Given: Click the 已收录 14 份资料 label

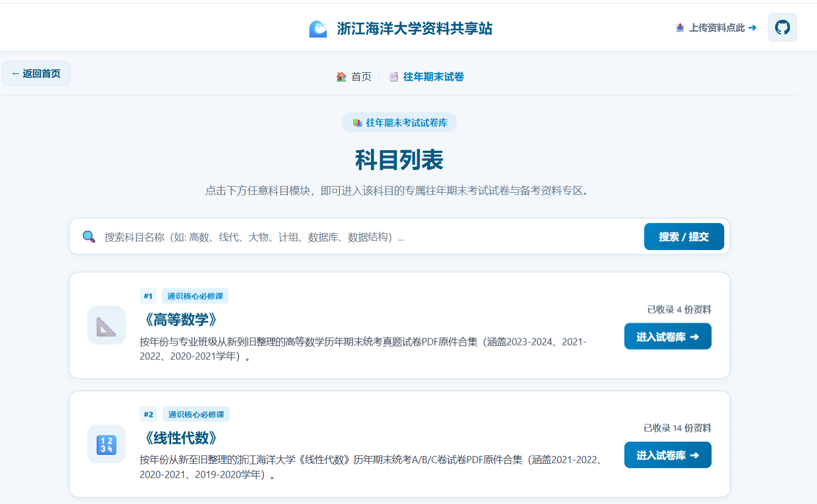Looking at the screenshot, I should [x=677, y=428].
